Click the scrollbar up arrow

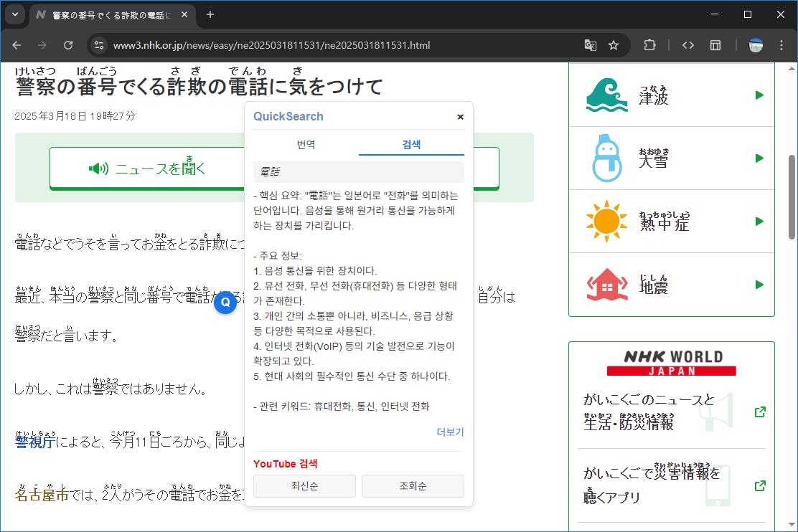click(x=792, y=68)
